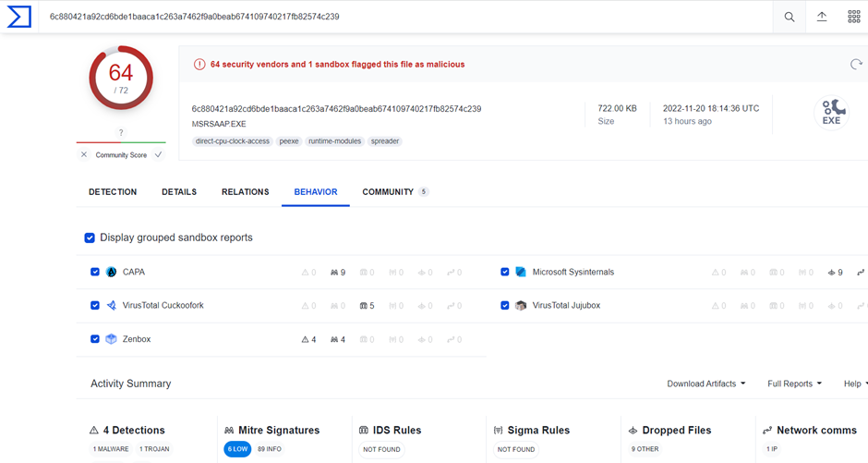Click the 89 INFO badge
The height and width of the screenshot is (463, 868).
[x=270, y=449]
